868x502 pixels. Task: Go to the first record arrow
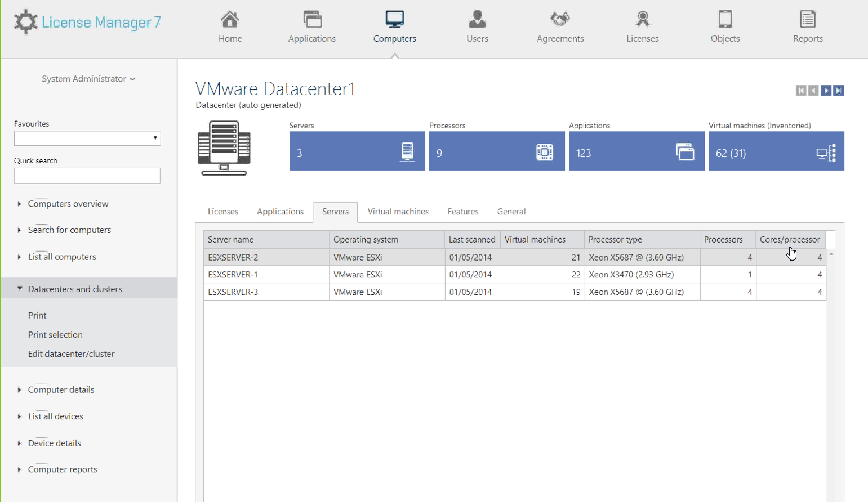click(x=801, y=91)
